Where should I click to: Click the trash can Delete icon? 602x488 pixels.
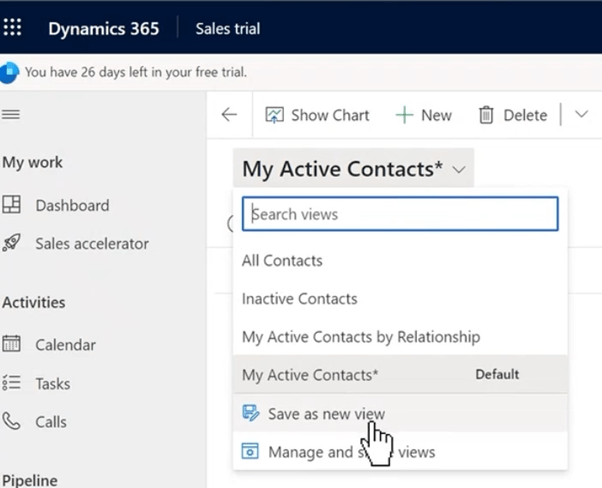point(486,115)
